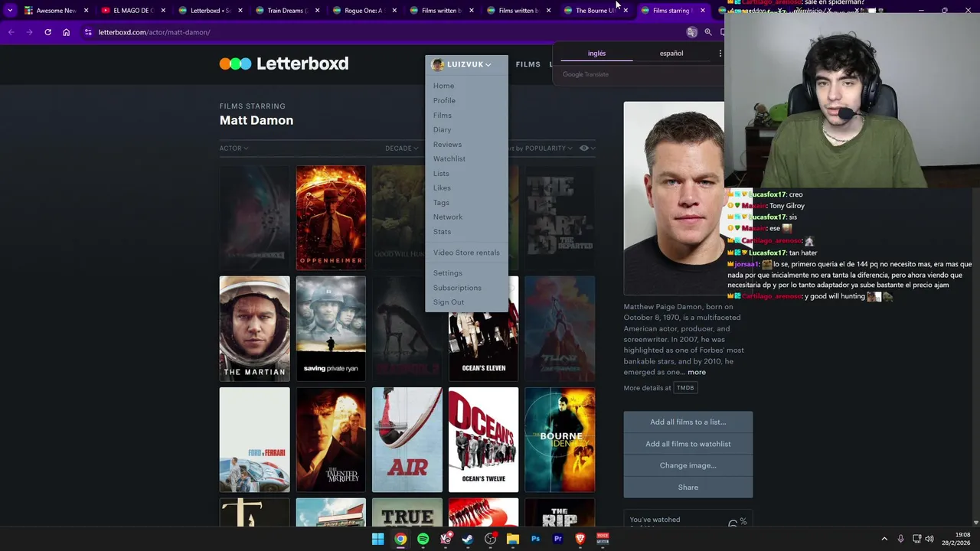Click FILMS in the navigation bar
The image size is (980, 551).
(x=528, y=64)
